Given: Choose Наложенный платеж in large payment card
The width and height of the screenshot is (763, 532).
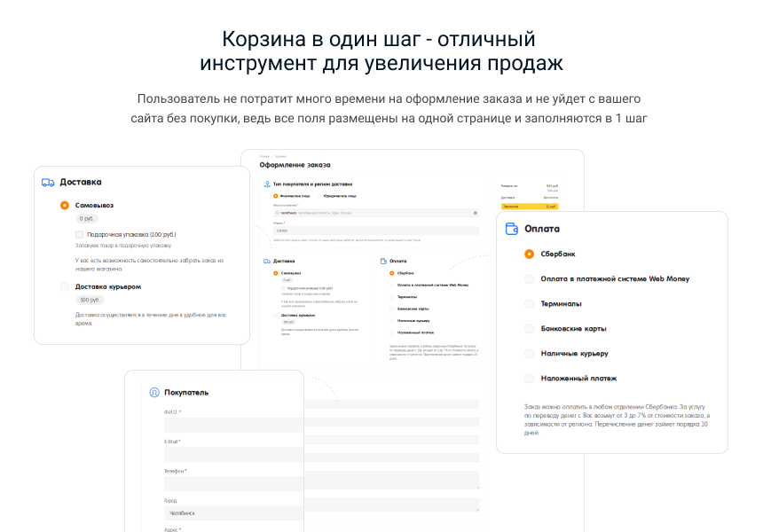Looking at the screenshot, I should click(x=530, y=378).
